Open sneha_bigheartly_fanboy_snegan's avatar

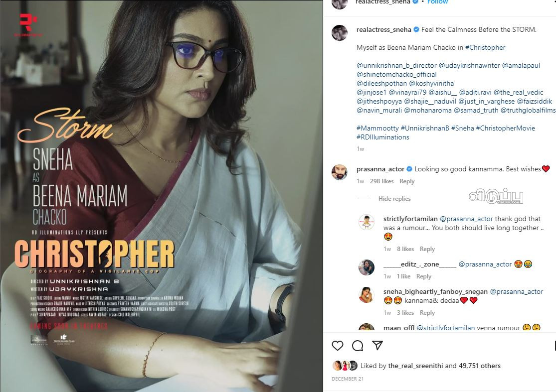point(367,295)
